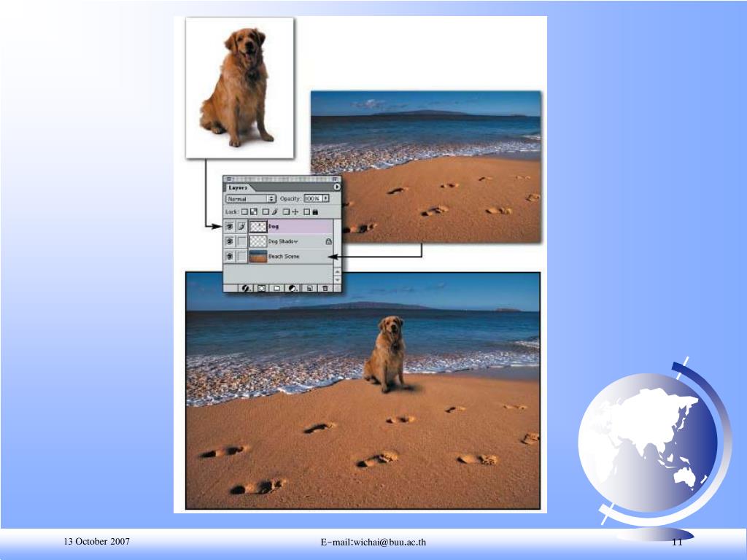Click the paintbrush indicator beside Dog layer
747x560 pixels.
point(241,227)
